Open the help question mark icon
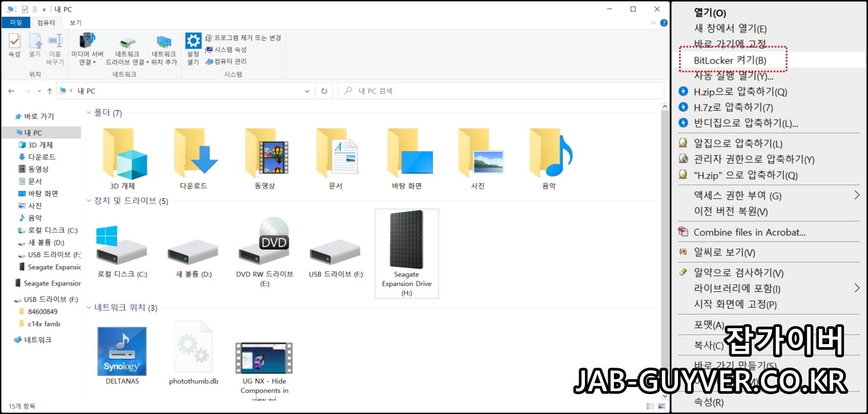 [664, 23]
